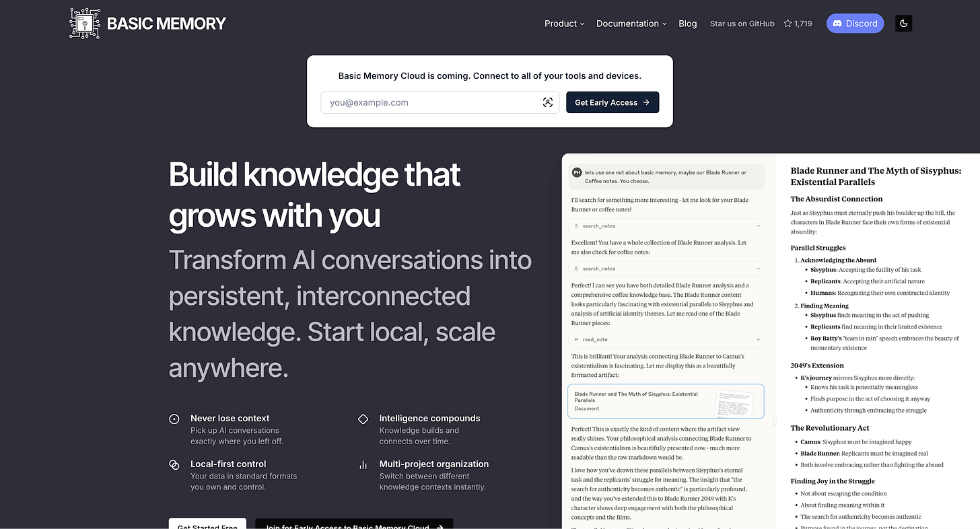
Task: Click Finding Joy in the Struggle heading
Action: pyautogui.click(x=833, y=481)
